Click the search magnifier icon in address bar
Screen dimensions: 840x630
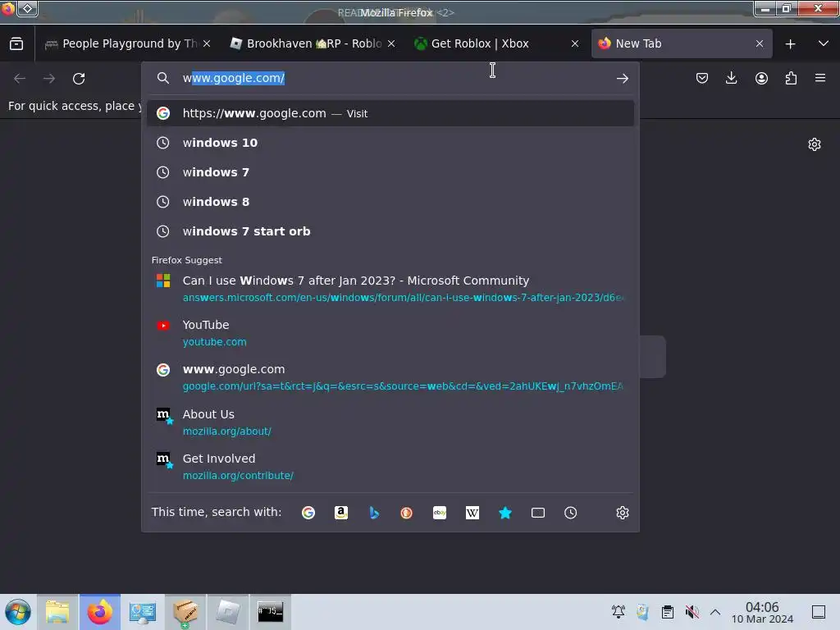point(163,78)
